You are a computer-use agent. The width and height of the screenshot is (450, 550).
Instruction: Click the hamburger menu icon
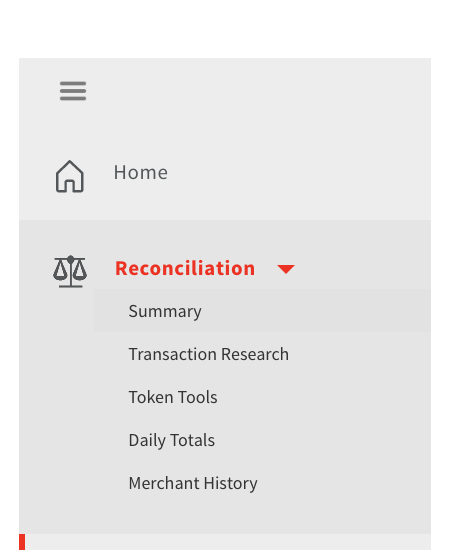coord(73,91)
